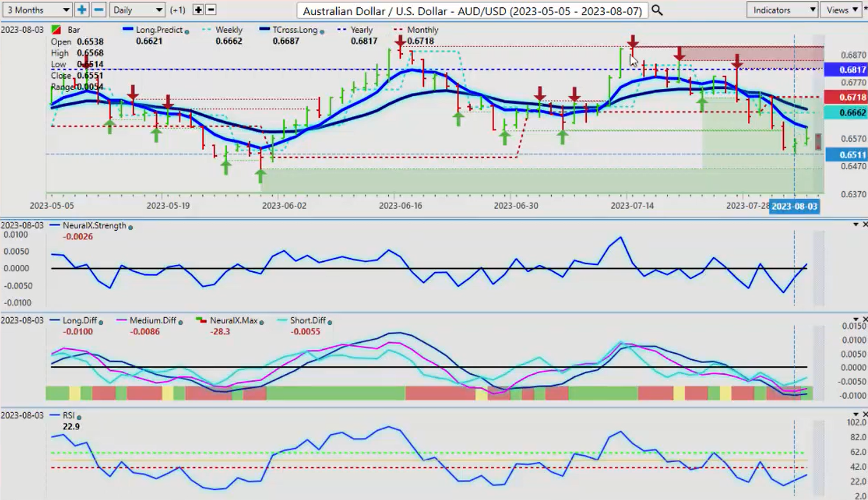Click the Monthly legend label
Image resolution: width=868 pixels, height=500 pixels.
(x=423, y=30)
